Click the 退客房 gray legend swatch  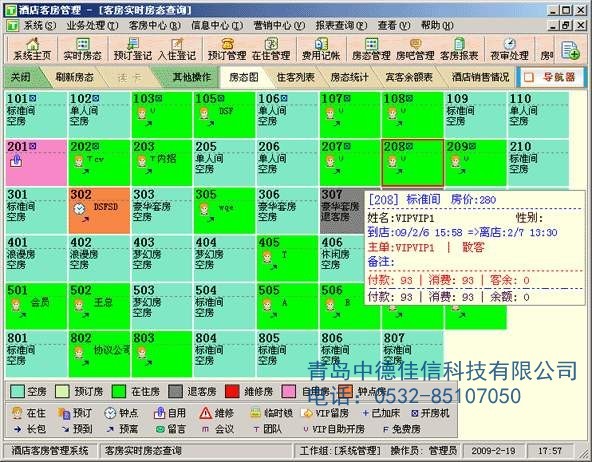pos(176,391)
